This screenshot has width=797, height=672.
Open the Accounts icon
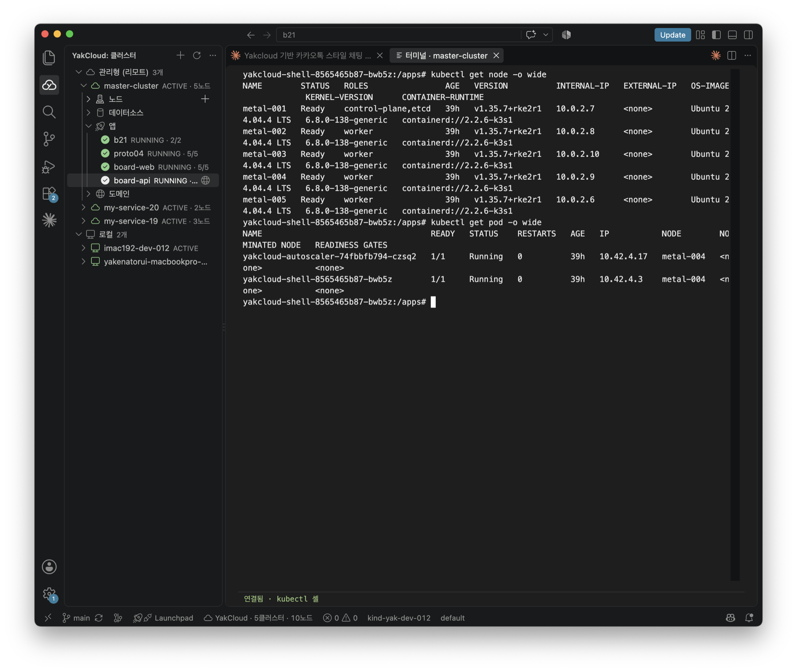click(49, 567)
